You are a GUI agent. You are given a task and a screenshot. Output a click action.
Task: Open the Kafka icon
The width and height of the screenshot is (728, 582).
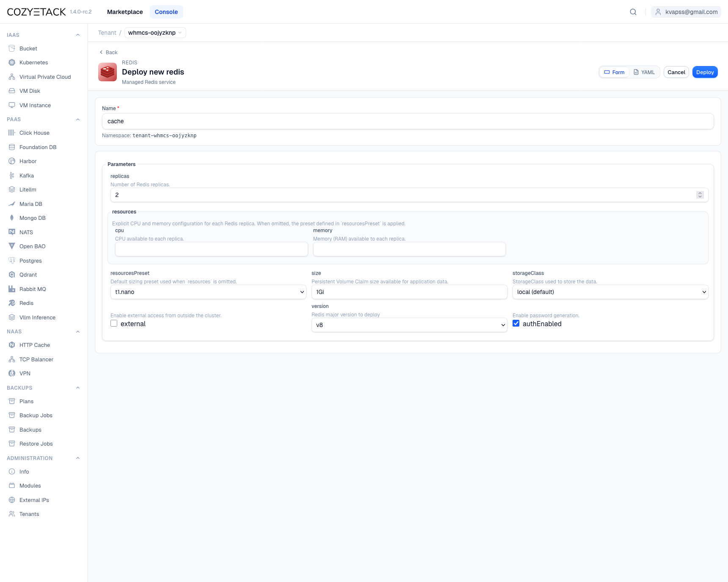tap(12, 175)
